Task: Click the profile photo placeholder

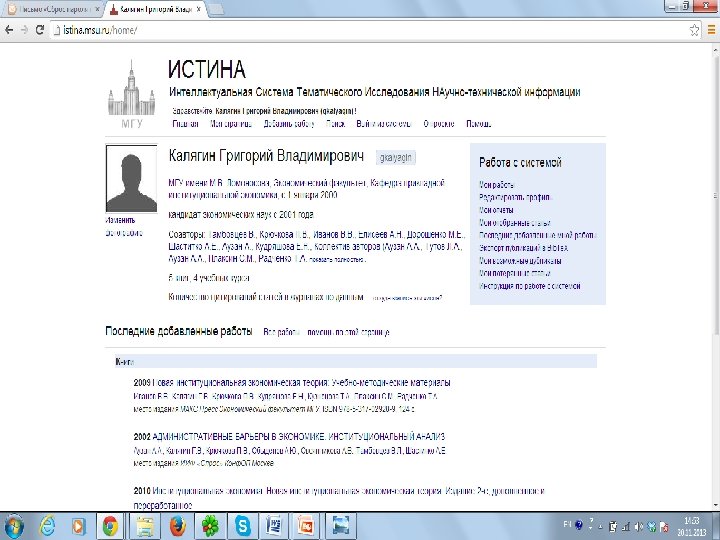Action: (131, 178)
